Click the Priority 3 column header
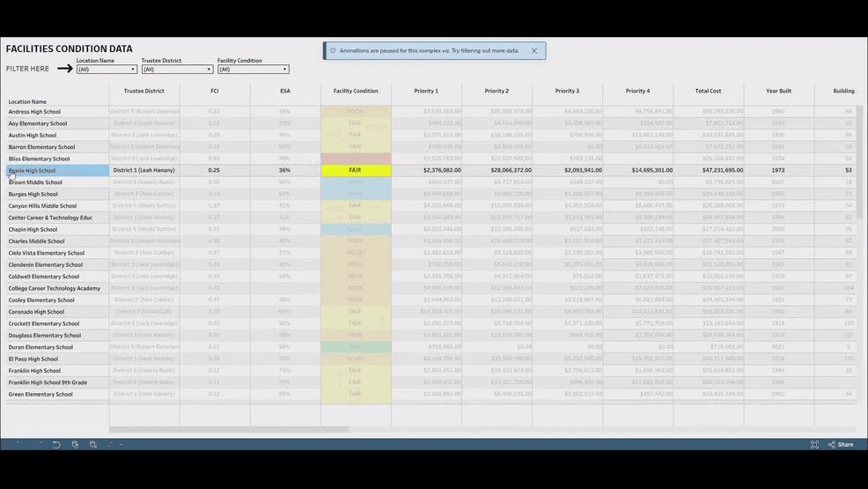The image size is (868, 489). (x=568, y=91)
